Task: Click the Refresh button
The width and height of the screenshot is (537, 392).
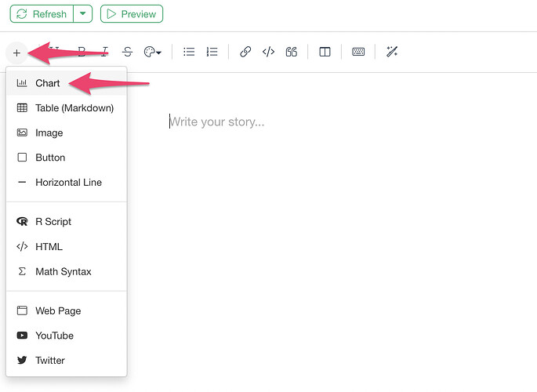Action: point(42,14)
